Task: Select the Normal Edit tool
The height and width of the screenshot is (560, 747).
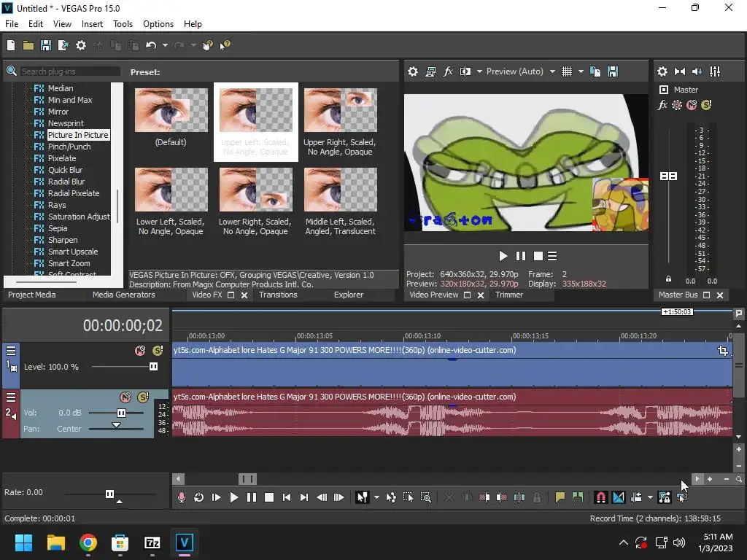Action: tap(362, 497)
